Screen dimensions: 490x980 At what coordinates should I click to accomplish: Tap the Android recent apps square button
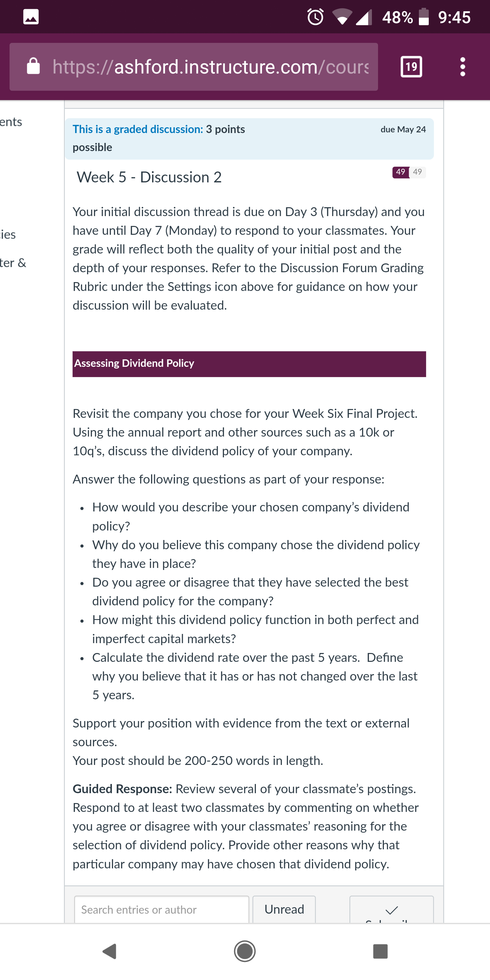coord(380,951)
